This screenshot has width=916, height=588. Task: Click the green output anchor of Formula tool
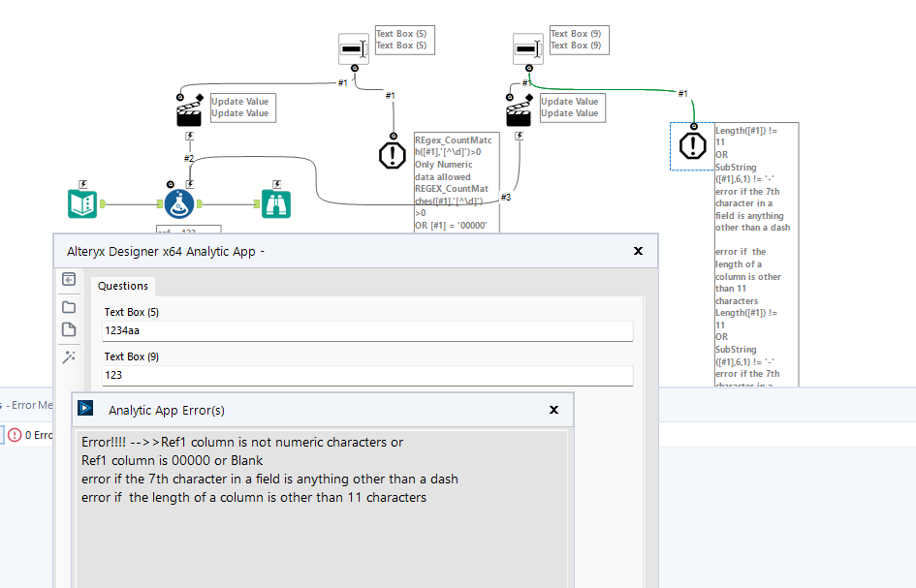click(x=200, y=203)
